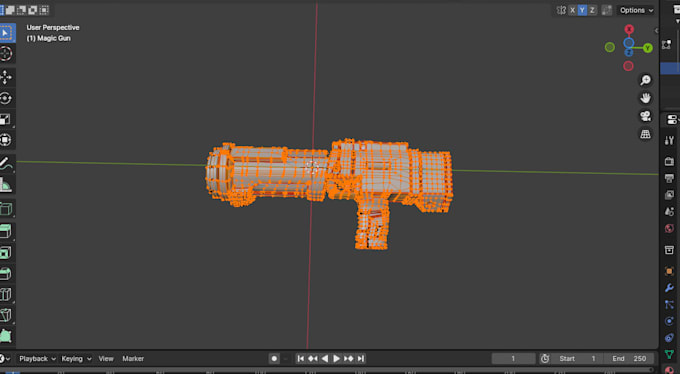Open the Collection properties tab
680x374 pixels.
[x=669, y=249]
